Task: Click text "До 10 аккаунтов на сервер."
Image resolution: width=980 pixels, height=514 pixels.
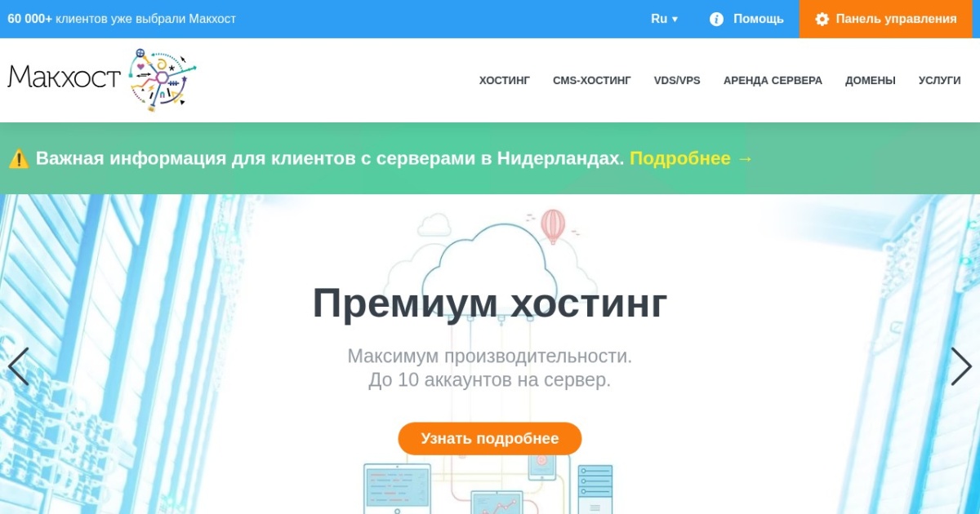Action: point(490,380)
